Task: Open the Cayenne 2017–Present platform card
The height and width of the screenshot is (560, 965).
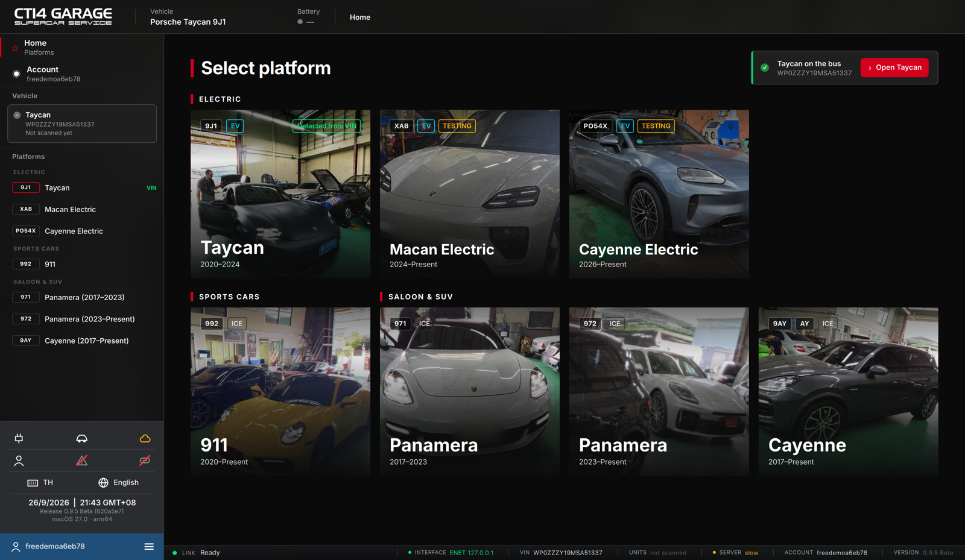Action: pos(849,392)
